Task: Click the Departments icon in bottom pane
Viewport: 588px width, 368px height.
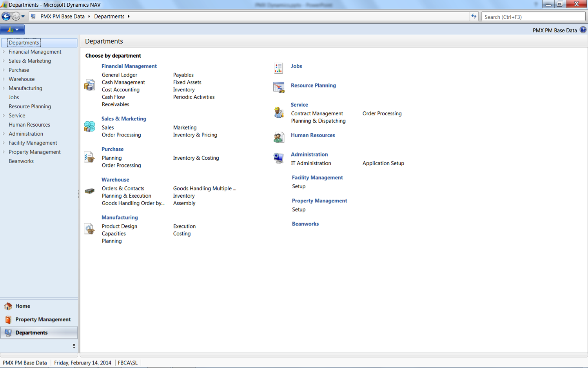Action: pos(8,333)
